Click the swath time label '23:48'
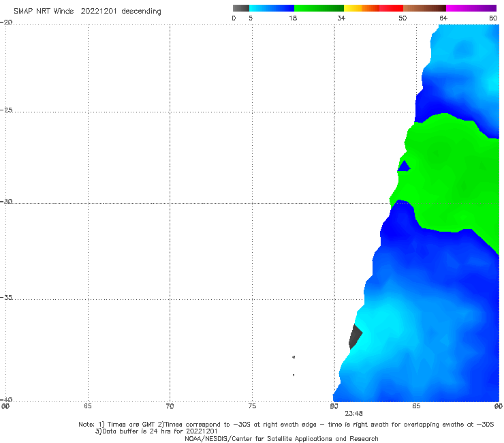The width and height of the screenshot is (504, 443). [353, 414]
